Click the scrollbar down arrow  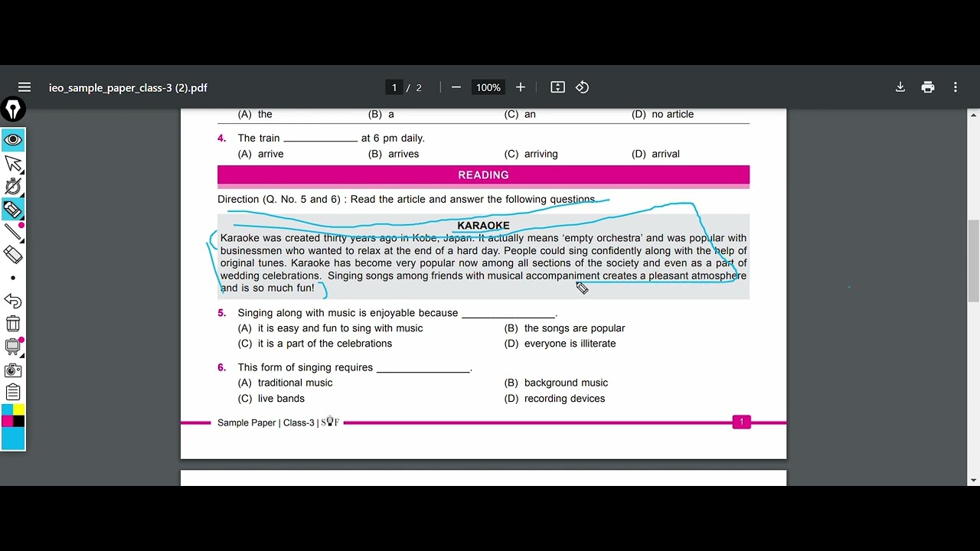point(973,481)
